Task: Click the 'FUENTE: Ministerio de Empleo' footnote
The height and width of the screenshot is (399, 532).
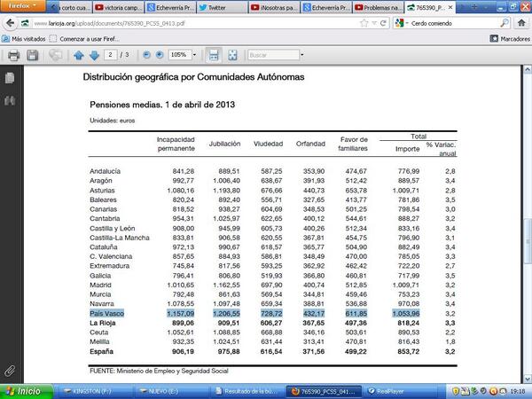Action: coord(159,372)
